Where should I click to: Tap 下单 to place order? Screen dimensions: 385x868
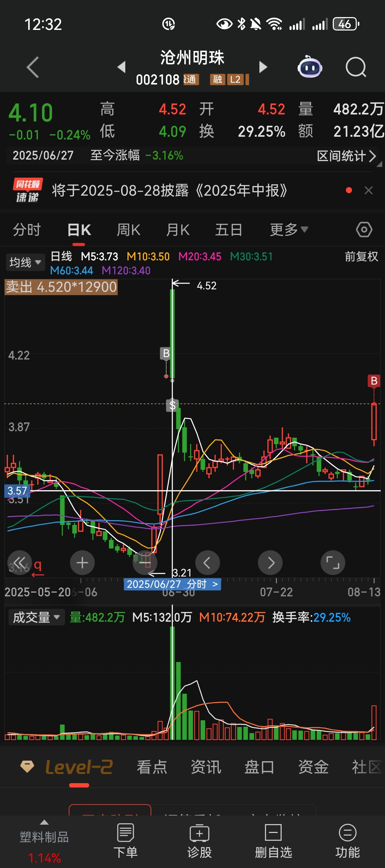(126, 841)
